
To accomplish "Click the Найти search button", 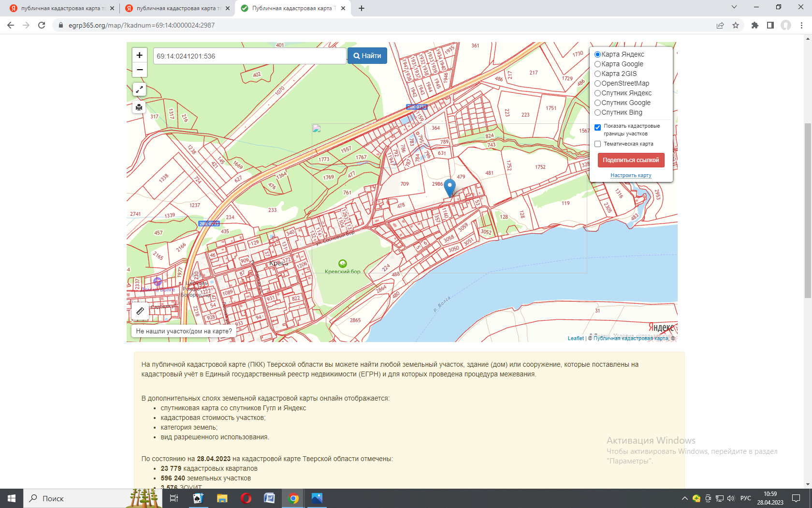I will (367, 56).
